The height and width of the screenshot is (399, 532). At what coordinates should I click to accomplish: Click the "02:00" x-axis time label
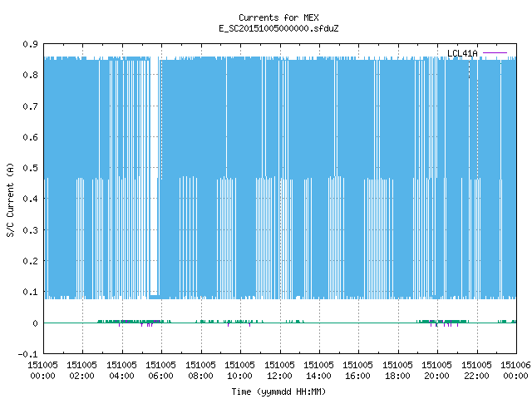[x=81, y=376]
